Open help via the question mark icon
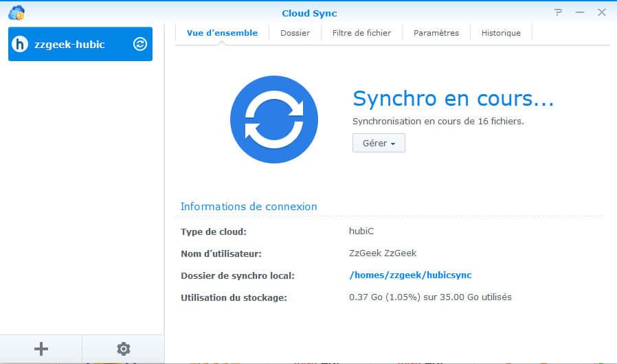 coord(558,12)
